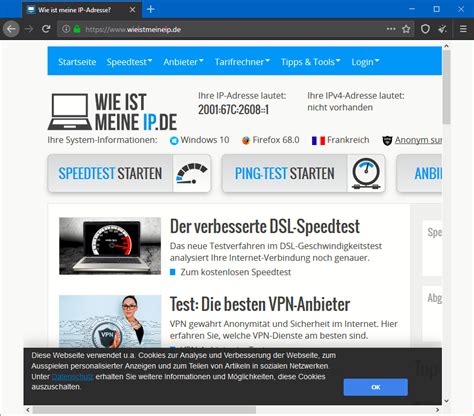The height and width of the screenshot is (416, 474).
Task: Click the 'nicht vorhanden' IPv4 text
Action: (x=340, y=107)
